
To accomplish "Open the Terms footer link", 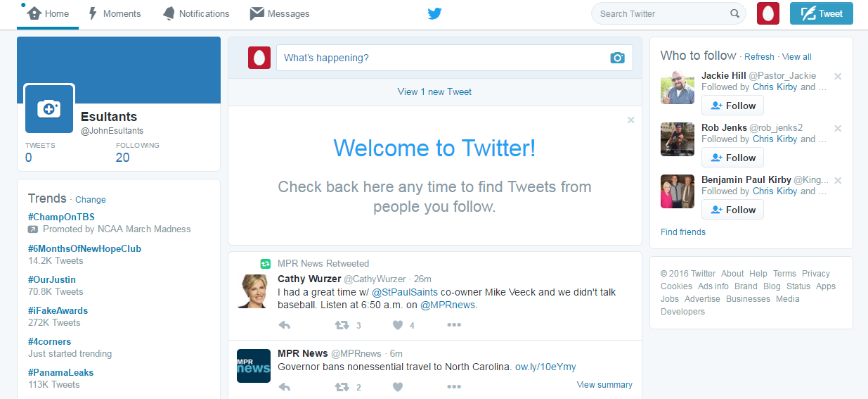I will tap(784, 274).
